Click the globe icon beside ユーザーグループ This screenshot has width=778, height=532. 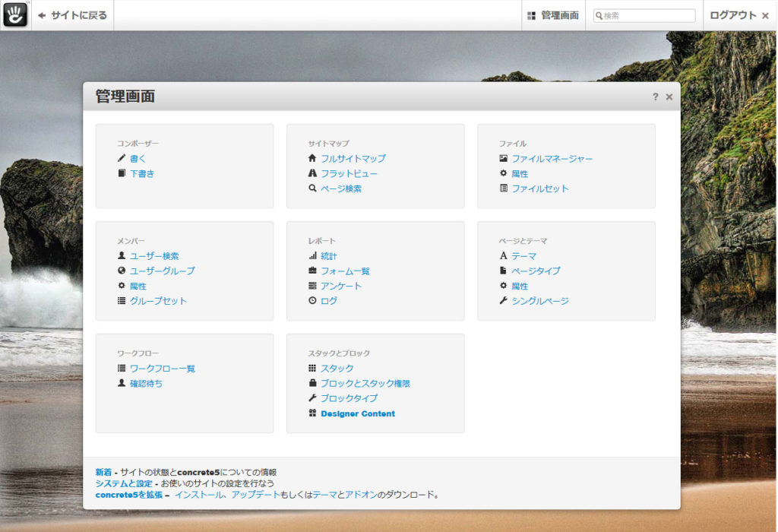[x=122, y=271]
